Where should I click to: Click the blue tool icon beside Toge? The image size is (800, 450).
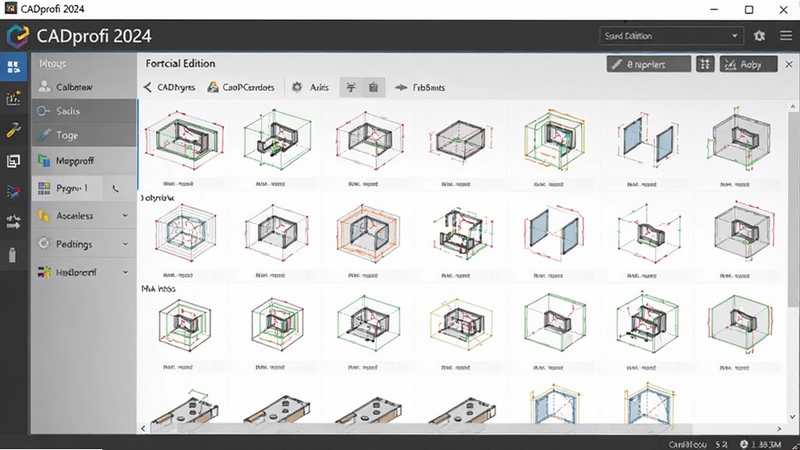(x=44, y=135)
